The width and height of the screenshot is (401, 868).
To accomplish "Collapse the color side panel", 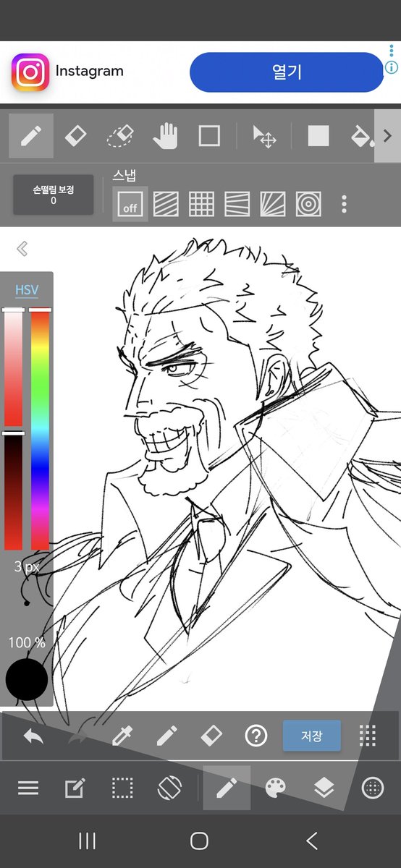I will 22,249.
